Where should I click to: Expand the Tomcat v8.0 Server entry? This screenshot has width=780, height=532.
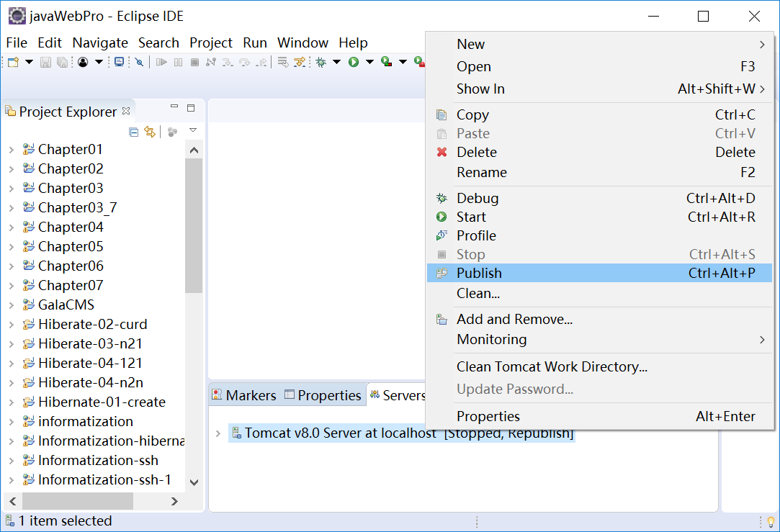218,433
